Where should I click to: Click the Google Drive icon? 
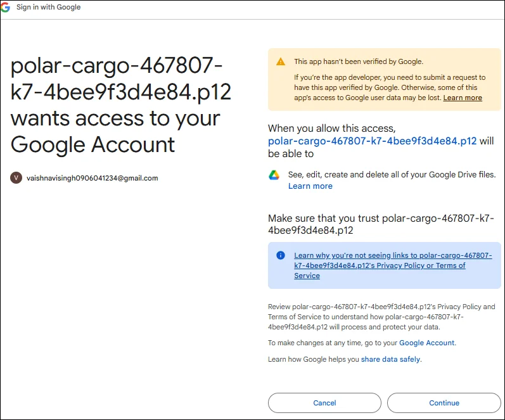(x=274, y=175)
